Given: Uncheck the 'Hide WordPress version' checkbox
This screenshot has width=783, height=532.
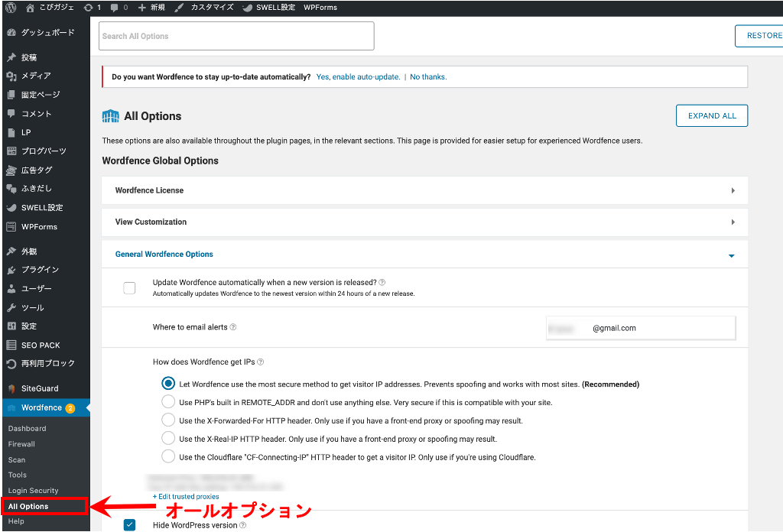Looking at the screenshot, I should click(x=129, y=525).
